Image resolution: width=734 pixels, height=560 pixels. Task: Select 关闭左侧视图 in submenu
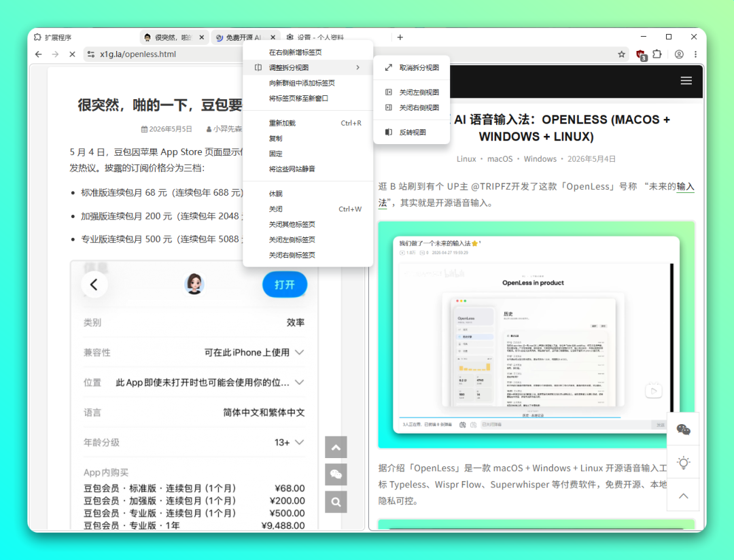[411, 92]
